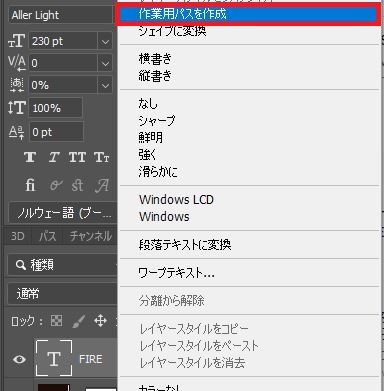This screenshot has height=391, width=384.
Task: Toggle Faux Bold style
Action: click(30, 157)
